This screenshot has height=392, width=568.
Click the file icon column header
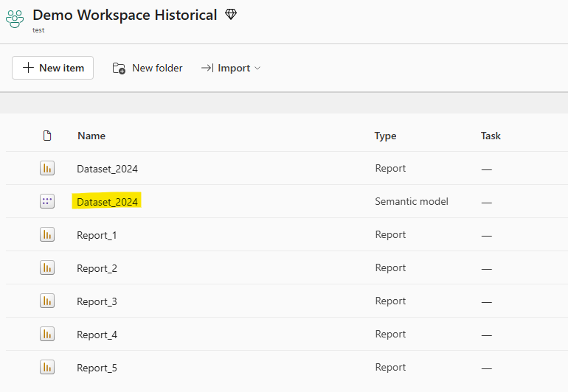point(47,136)
